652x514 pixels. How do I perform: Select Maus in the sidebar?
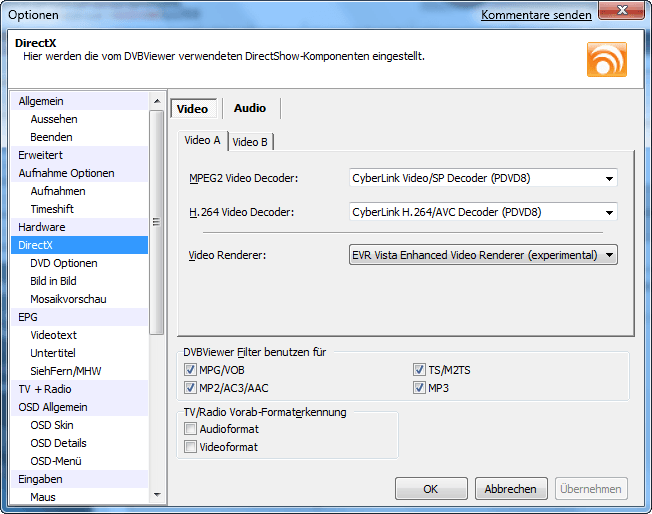click(79, 497)
